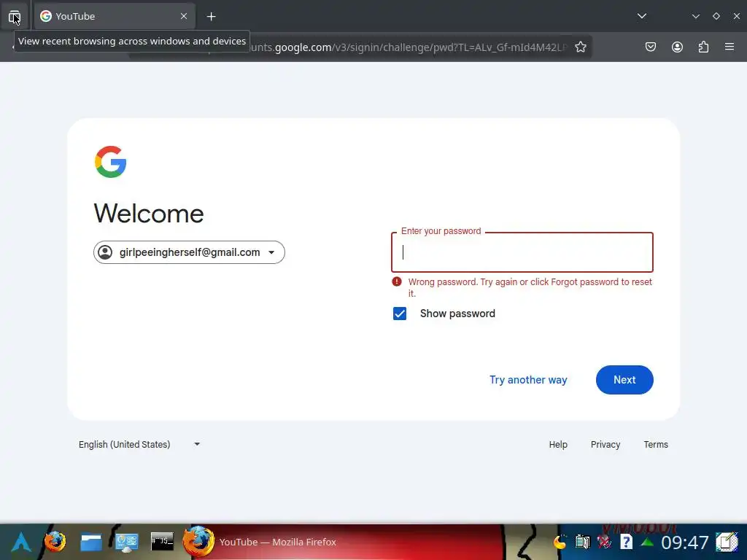Screen dimensions: 747x560
Task: Open a new tab with plus button
Action: pos(211,17)
